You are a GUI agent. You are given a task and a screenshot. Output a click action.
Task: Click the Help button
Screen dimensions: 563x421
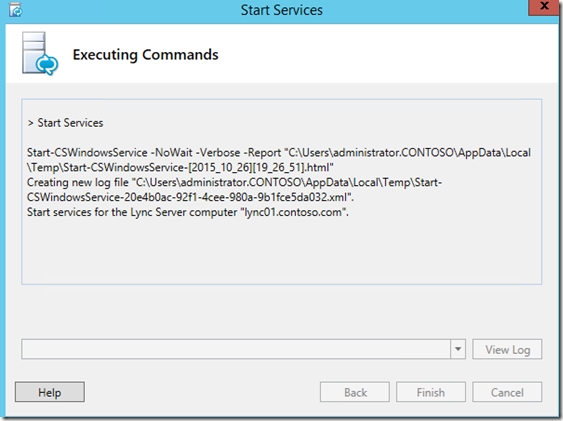[x=50, y=392]
